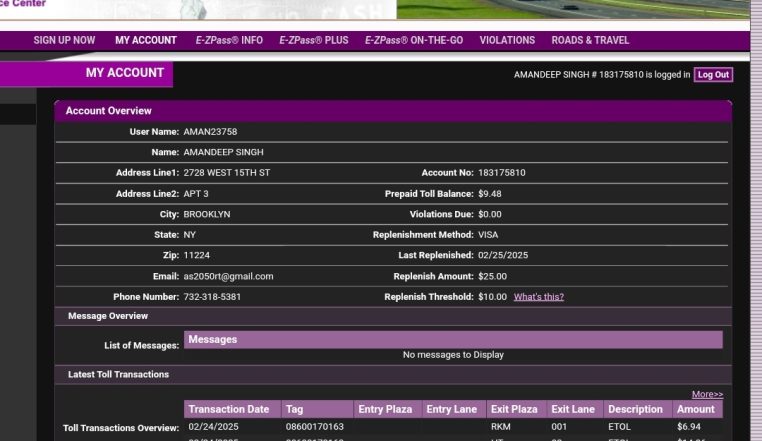The width and height of the screenshot is (762, 441).
Task: Click the No messages to Display text
Action: click(x=453, y=355)
